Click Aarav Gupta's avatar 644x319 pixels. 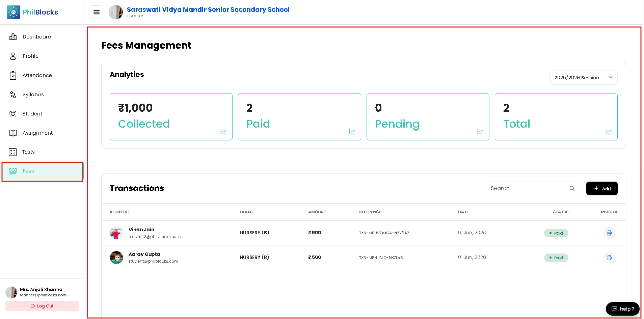coord(116,258)
